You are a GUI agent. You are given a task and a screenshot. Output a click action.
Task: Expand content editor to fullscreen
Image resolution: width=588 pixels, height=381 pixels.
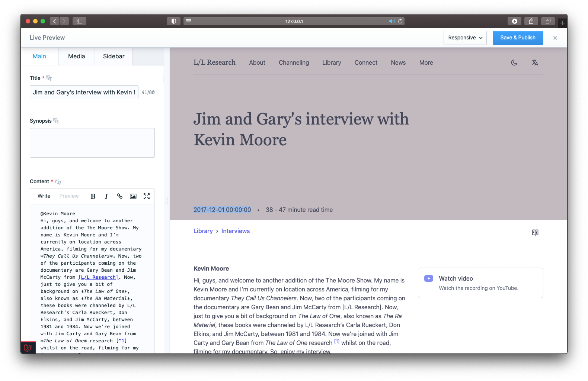tap(147, 196)
